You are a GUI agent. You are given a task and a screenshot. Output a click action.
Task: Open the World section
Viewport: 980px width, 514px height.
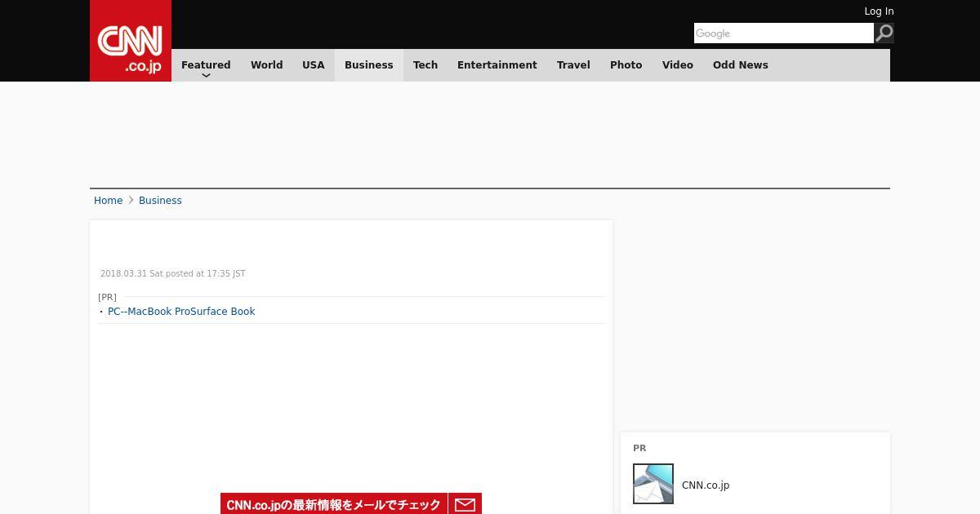[x=266, y=65]
